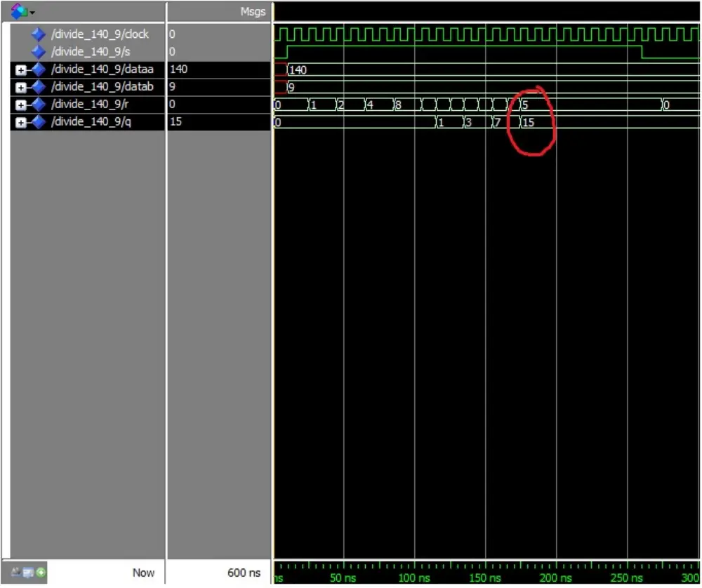Open grid and timeline properties icon

pos(28,573)
